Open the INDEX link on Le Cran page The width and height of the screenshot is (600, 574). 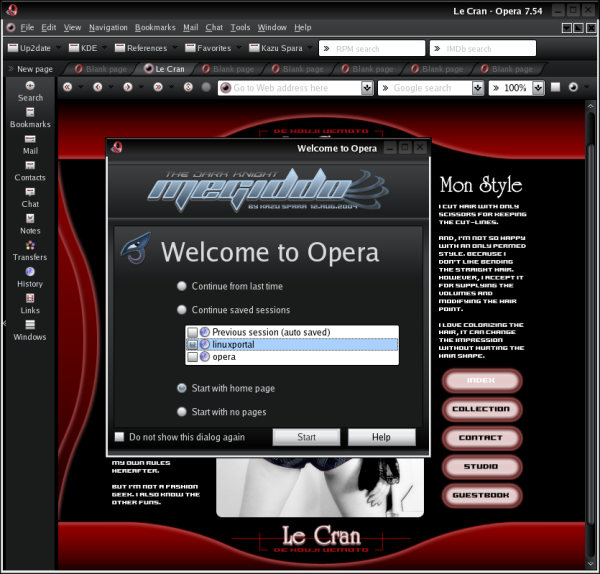482,380
